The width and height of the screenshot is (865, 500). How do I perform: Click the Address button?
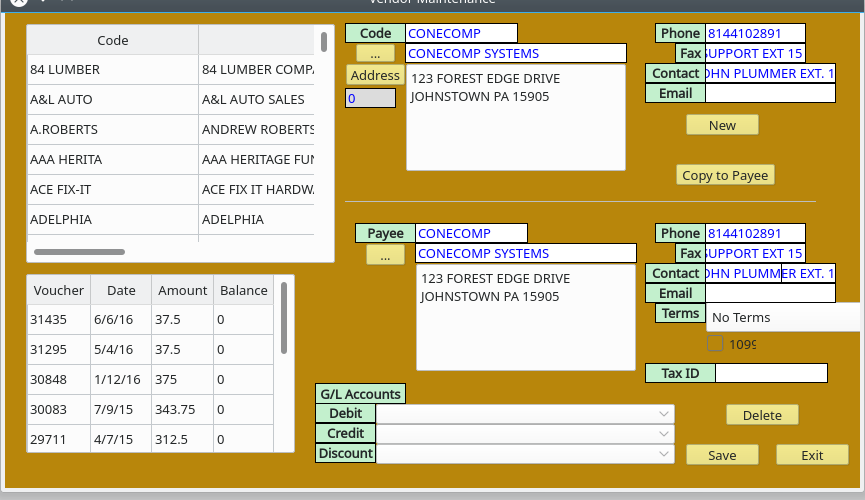coord(375,75)
